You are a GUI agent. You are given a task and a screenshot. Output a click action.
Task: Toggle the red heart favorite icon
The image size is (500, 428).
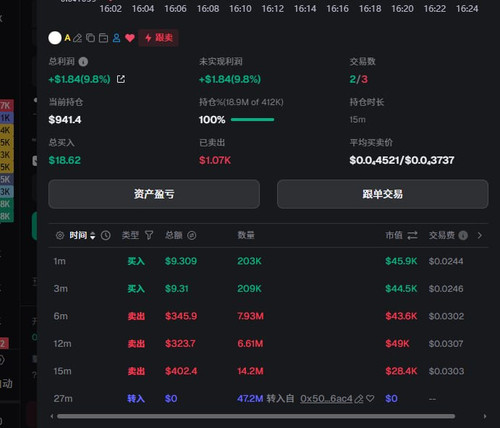pos(130,38)
